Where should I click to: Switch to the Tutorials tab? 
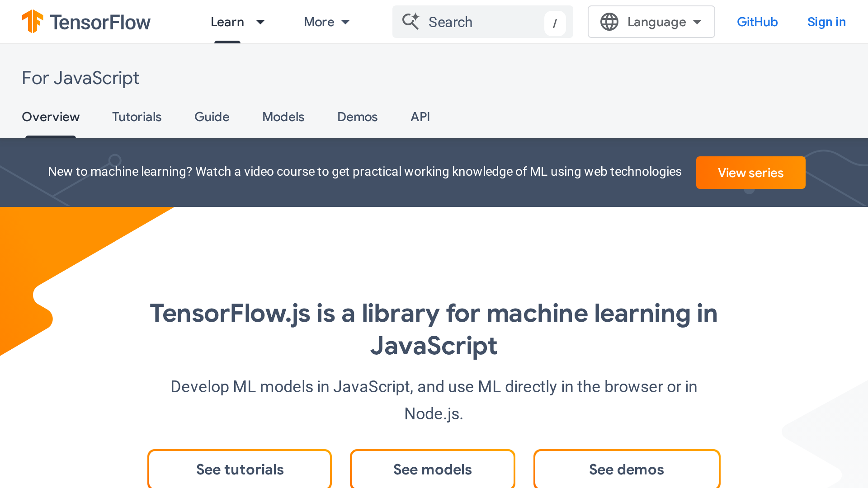[137, 117]
